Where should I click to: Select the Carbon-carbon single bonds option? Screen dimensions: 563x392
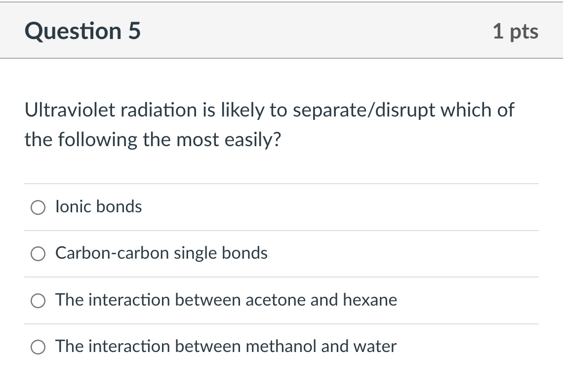click(x=38, y=254)
